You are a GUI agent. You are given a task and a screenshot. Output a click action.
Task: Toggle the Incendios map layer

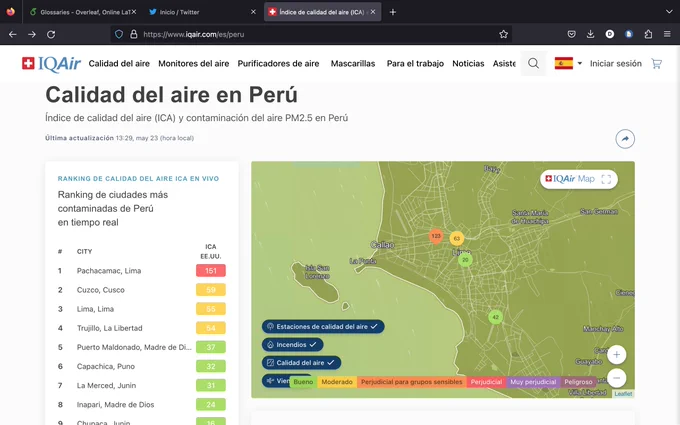coord(292,345)
